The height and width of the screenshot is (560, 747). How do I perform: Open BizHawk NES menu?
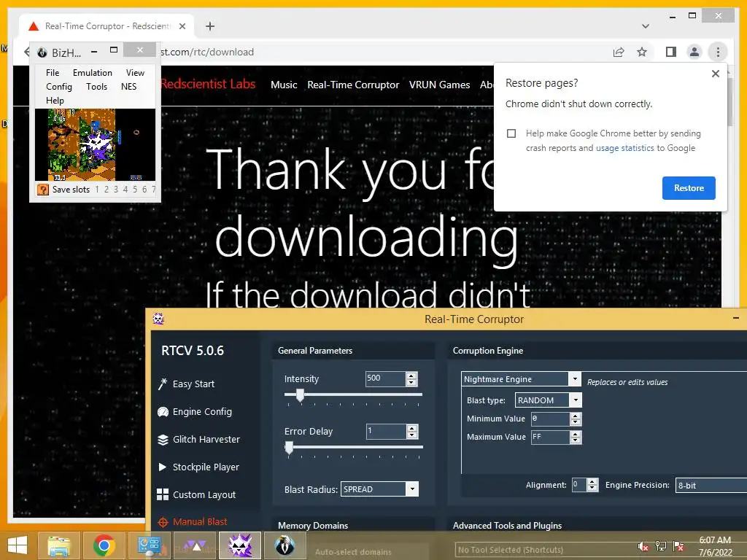click(128, 87)
